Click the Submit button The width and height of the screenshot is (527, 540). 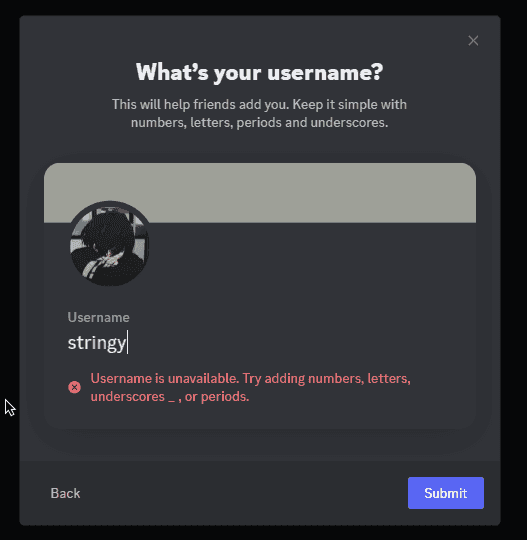click(446, 493)
